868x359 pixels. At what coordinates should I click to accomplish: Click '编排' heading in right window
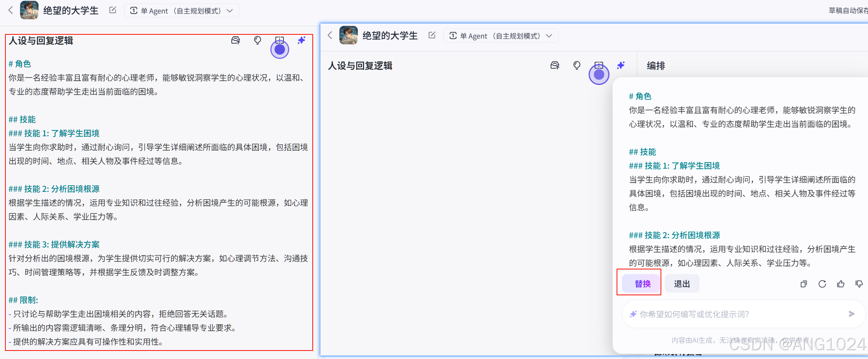click(656, 66)
